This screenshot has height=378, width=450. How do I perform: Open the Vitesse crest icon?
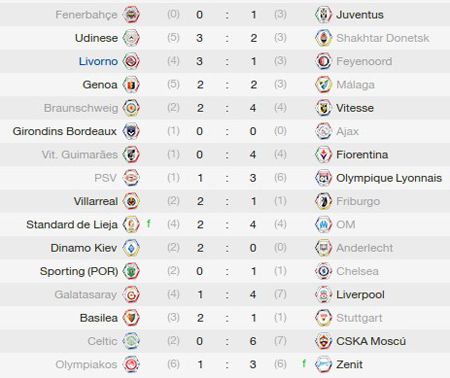click(323, 108)
